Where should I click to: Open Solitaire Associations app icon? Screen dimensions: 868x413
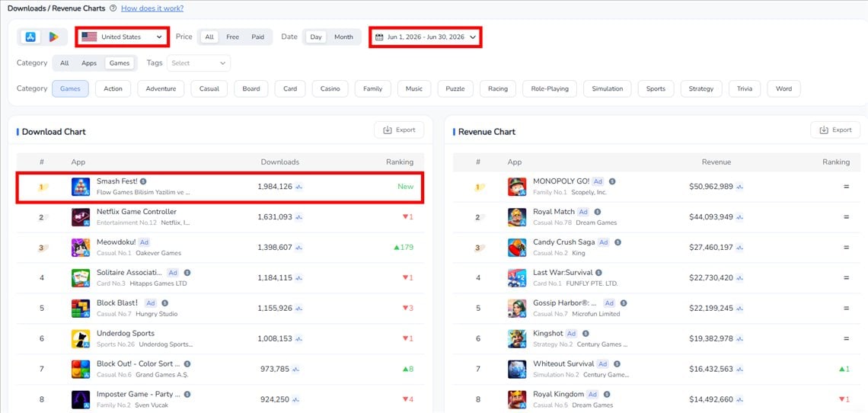coord(81,278)
